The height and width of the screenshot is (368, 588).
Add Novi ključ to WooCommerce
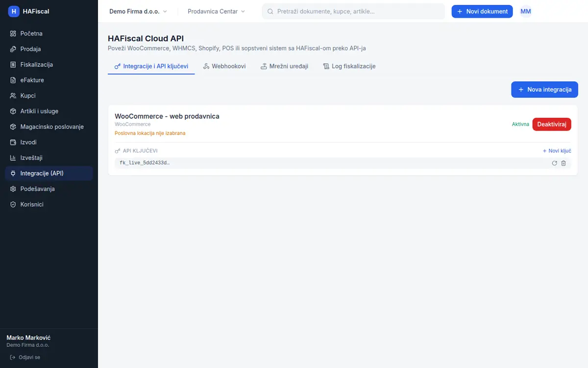(x=557, y=151)
